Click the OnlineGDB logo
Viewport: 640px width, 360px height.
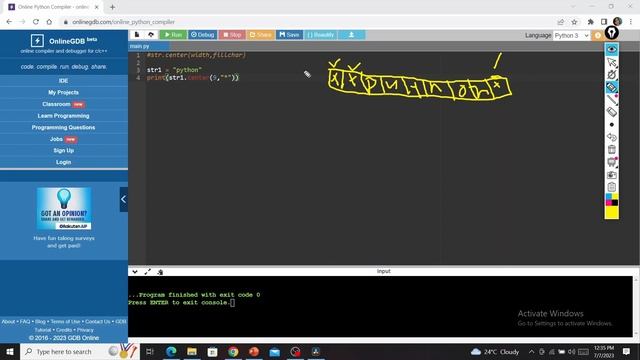[64, 41]
